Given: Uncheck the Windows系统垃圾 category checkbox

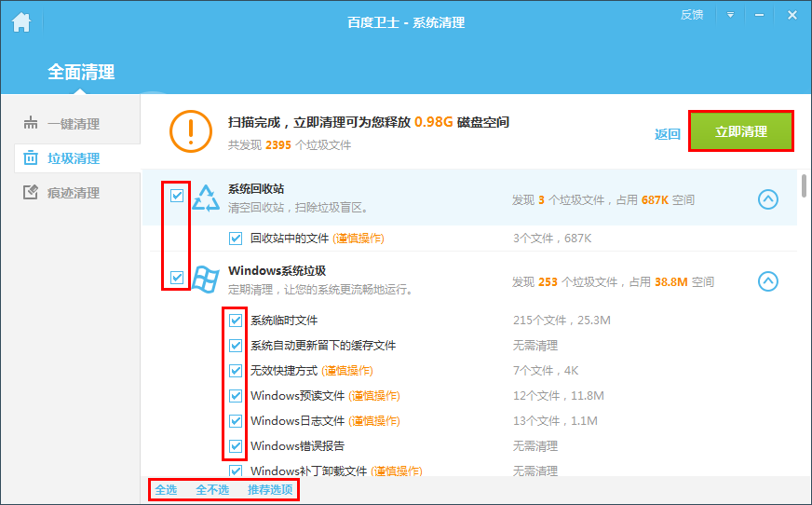Looking at the screenshot, I should tap(177, 278).
